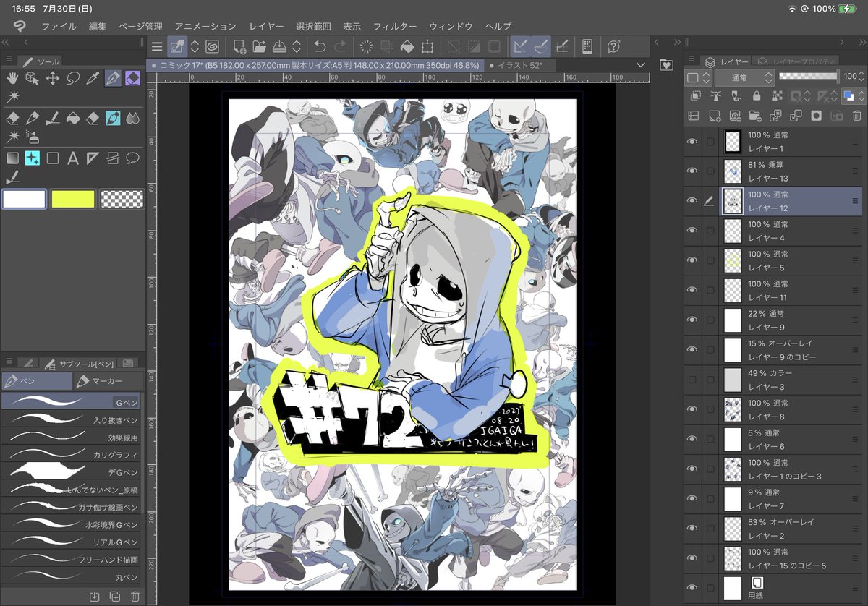Click the Clip Studio spiral icon
Image resolution: width=868 pixels, height=606 pixels.
click(x=212, y=47)
